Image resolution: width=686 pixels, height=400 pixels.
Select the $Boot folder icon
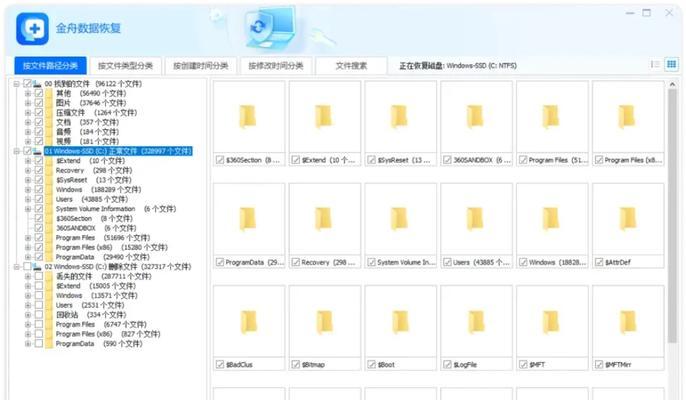point(399,321)
